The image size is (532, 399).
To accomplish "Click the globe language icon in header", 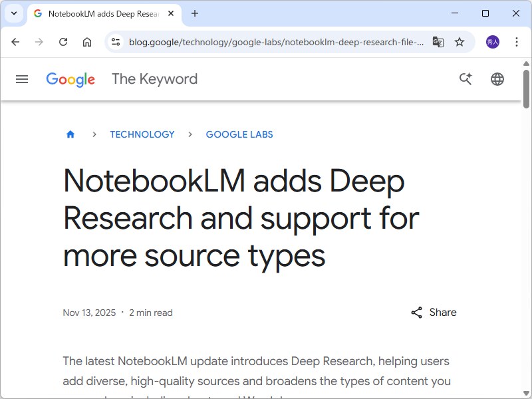I will coord(497,79).
